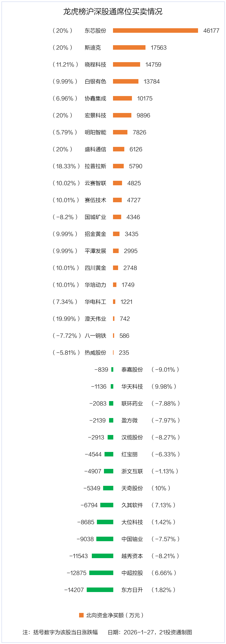
Task: Click the green bar for 东方日升
Action: click(100, 590)
